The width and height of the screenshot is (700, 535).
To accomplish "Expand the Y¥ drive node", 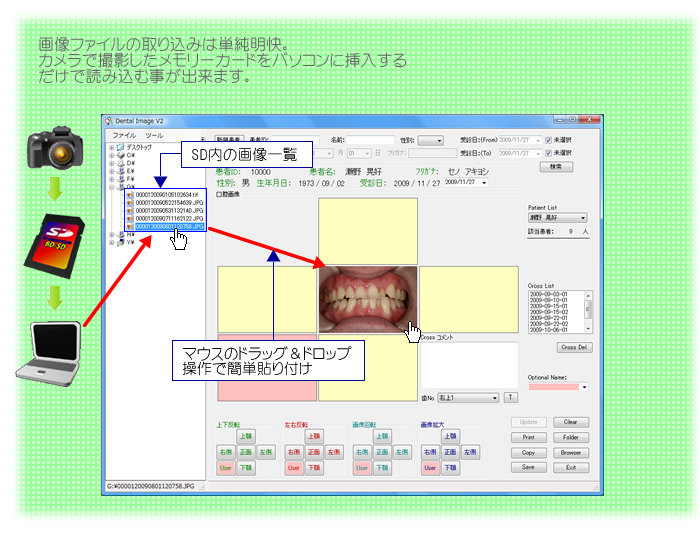I will coord(111,242).
